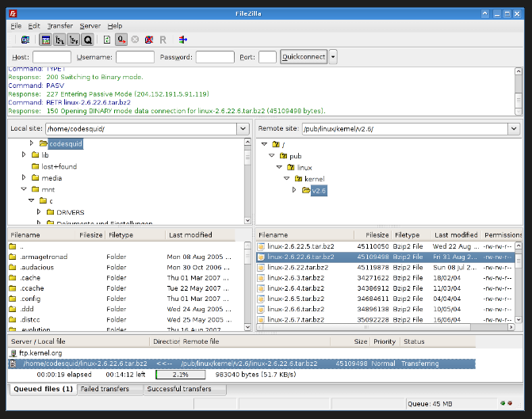Expand the media folder node
Image resolution: width=532 pixels, height=419 pixels.
[24, 177]
